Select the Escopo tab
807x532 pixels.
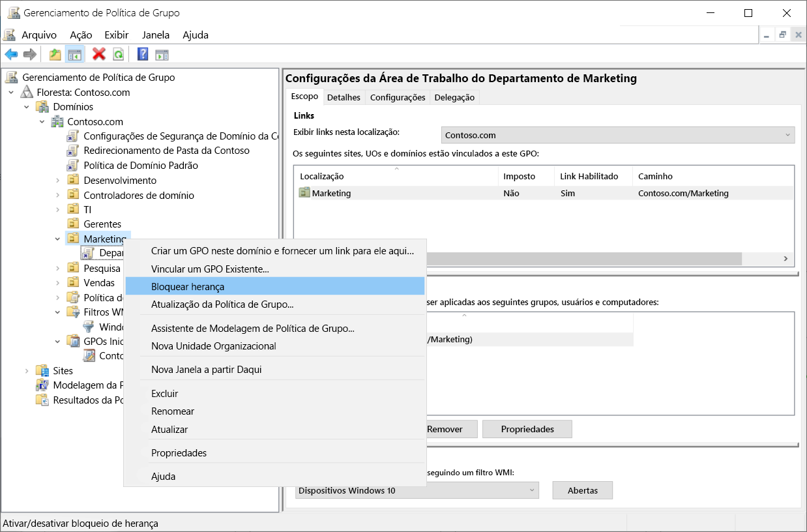pos(304,96)
